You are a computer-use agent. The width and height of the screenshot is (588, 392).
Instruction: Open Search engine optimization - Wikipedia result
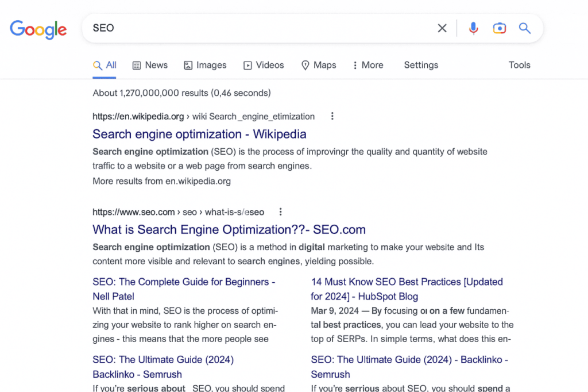[x=199, y=134]
